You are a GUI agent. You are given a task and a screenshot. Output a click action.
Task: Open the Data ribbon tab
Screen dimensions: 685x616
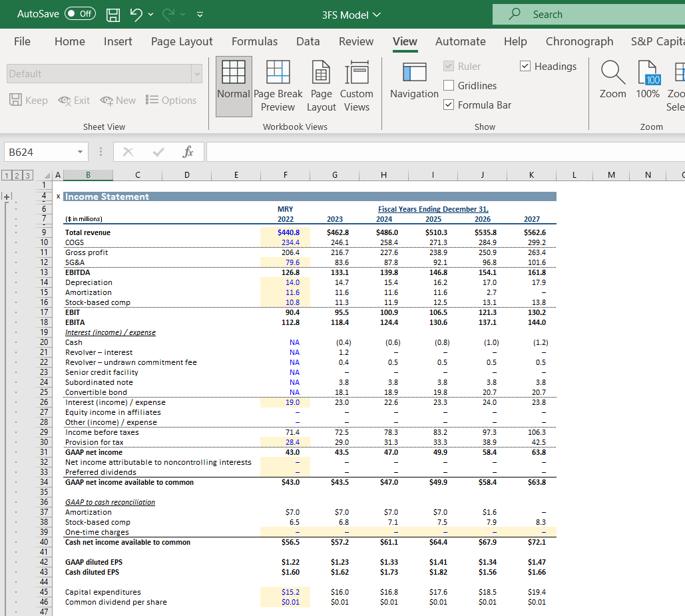coord(308,41)
